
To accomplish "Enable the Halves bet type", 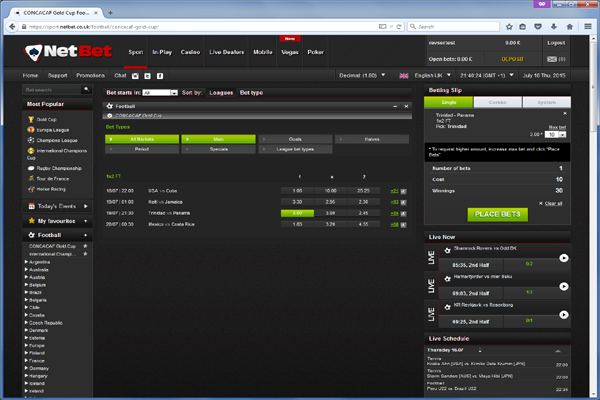I will point(372,139).
